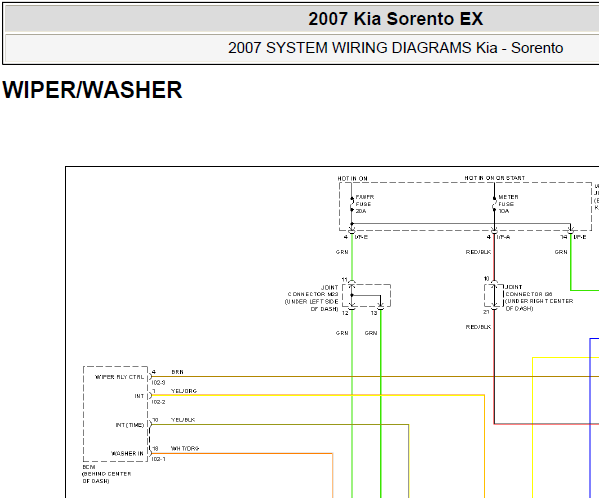This screenshot has width=599, height=498.
Task: Click the "I02-1" connector label
Action: (x=159, y=459)
